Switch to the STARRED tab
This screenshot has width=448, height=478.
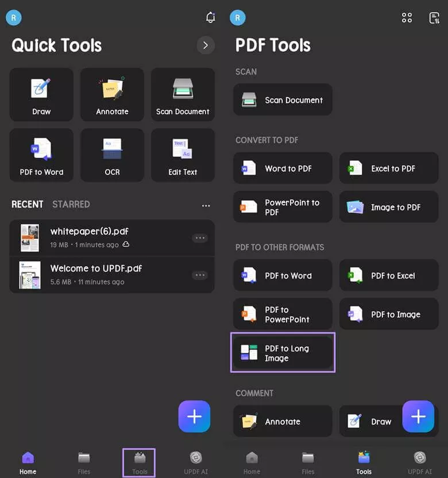point(71,204)
